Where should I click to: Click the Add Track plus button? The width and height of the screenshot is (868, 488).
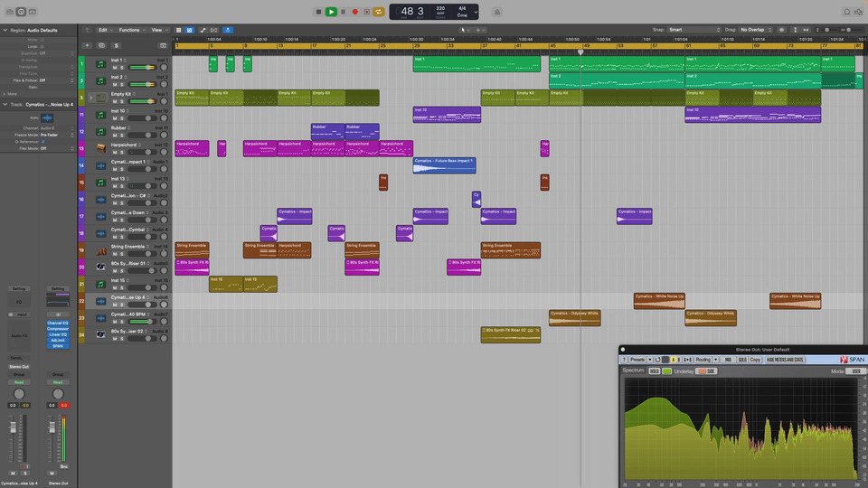[x=87, y=45]
